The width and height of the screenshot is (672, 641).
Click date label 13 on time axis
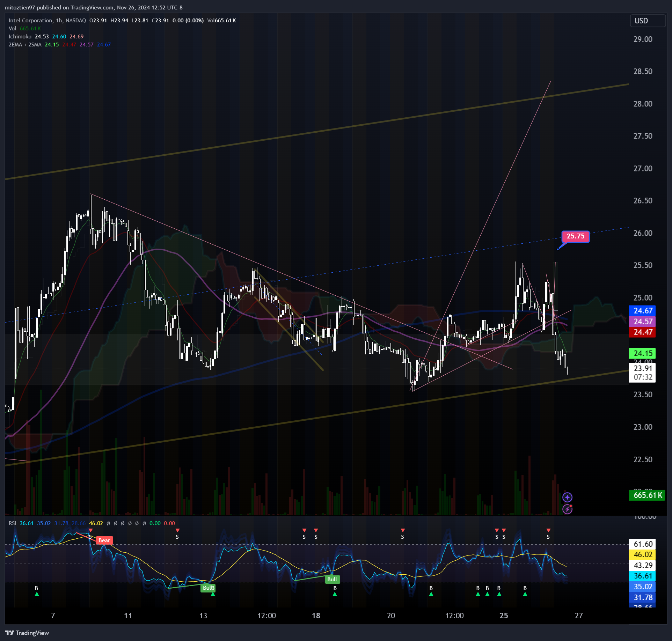[203, 616]
